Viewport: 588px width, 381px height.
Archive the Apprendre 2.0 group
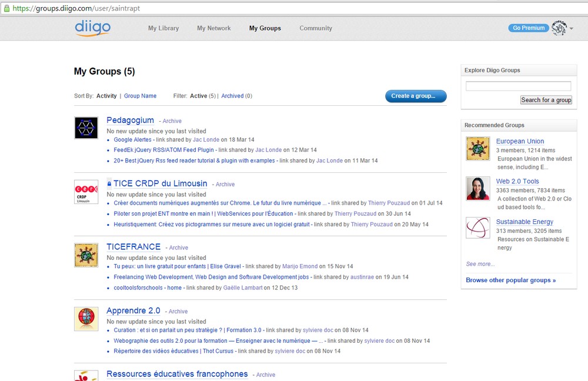point(178,312)
